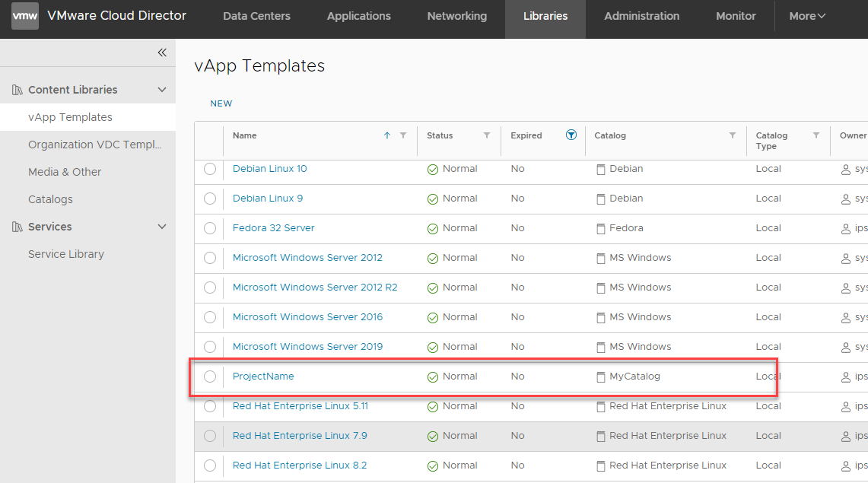Open Microsoft Windows Server 2012 R2 link
This screenshot has height=483, width=868.
pyautogui.click(x=315, y=288)
